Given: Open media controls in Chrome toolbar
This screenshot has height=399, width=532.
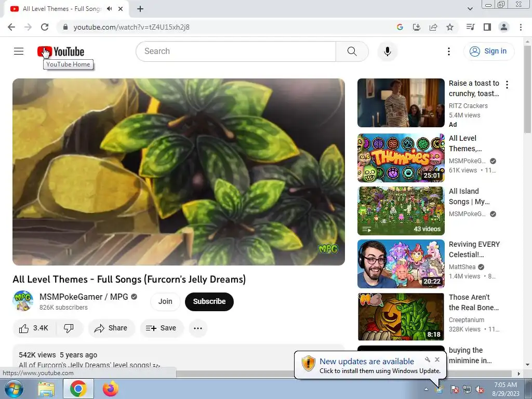Looking at the screenshot, I should [471, 27].
